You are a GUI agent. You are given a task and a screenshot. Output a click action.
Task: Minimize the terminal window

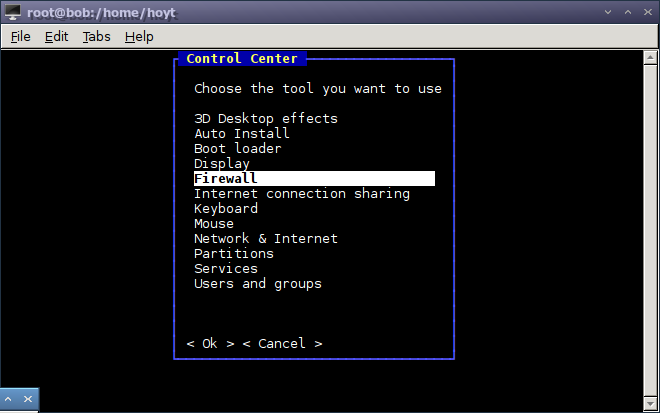pyautogui.click(x=607, y=12)
